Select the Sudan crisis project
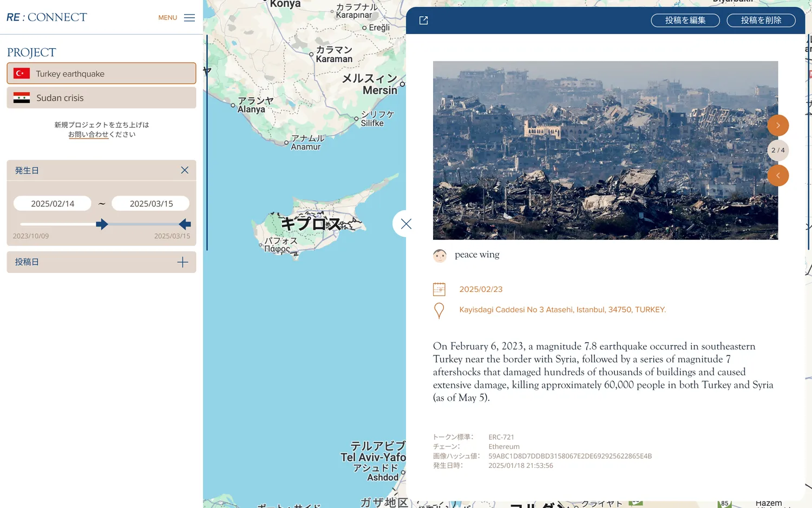The image size is (812, 508). (101, 98)
